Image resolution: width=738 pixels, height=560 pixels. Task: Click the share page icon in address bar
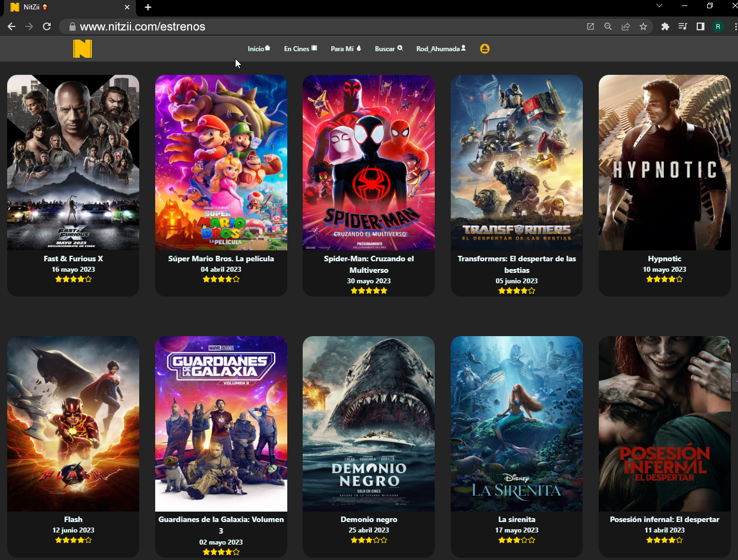coord(625,26)
